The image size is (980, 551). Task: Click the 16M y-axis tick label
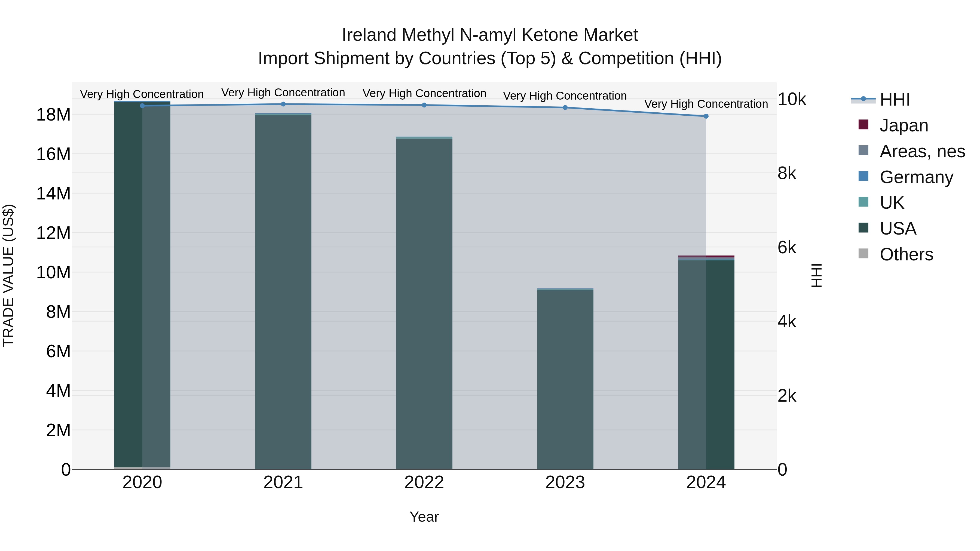(53, 154)
